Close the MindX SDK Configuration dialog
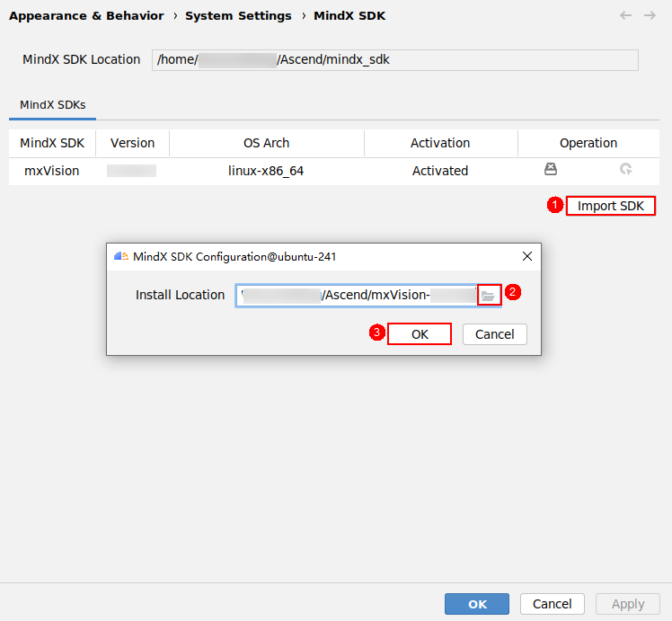The image size is (672, 621). pos(527,256)
